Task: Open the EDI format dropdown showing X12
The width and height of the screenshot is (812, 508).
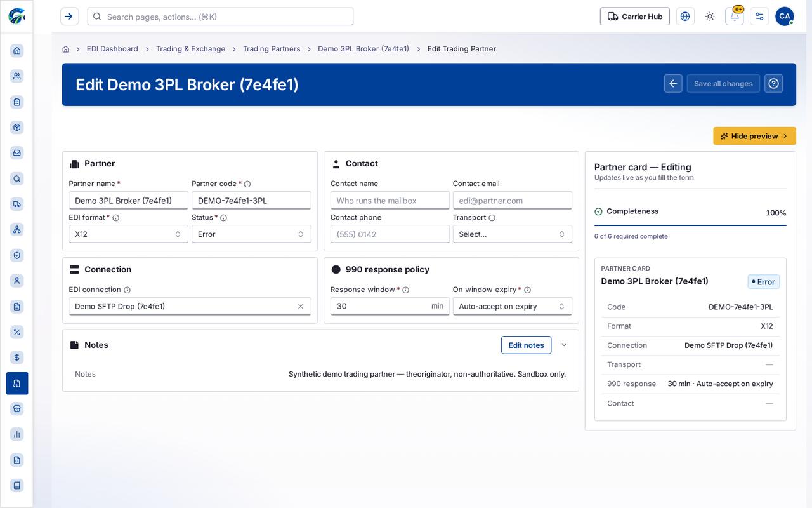Action: click(128, 234)
